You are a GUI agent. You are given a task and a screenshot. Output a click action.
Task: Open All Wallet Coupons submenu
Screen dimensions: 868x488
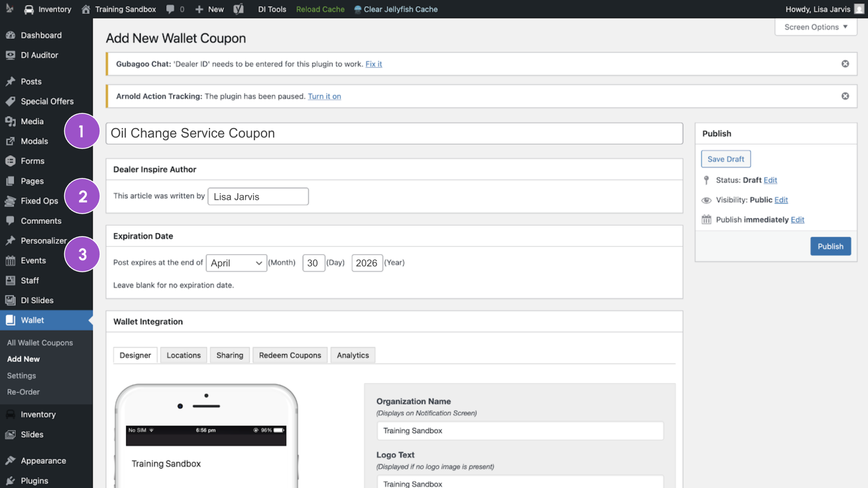[x=40, y=343]
